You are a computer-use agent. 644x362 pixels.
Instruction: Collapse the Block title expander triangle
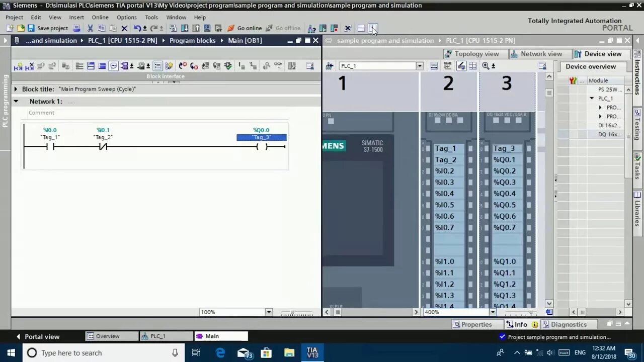16,89
